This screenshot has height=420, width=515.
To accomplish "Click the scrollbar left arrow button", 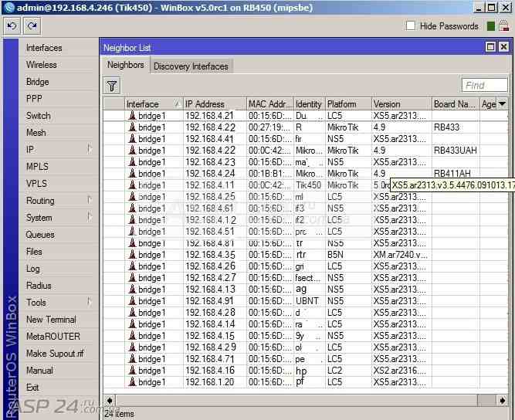I will (x=110, y=400).
